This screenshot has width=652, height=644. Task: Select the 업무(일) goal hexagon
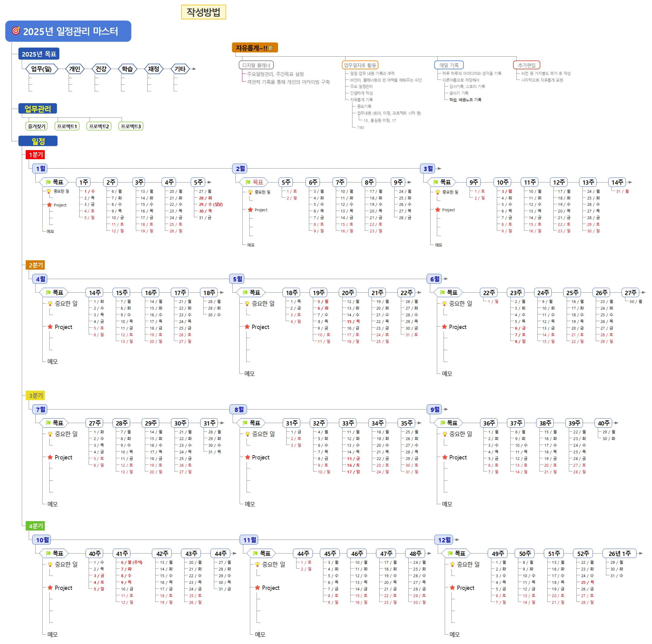41,69
